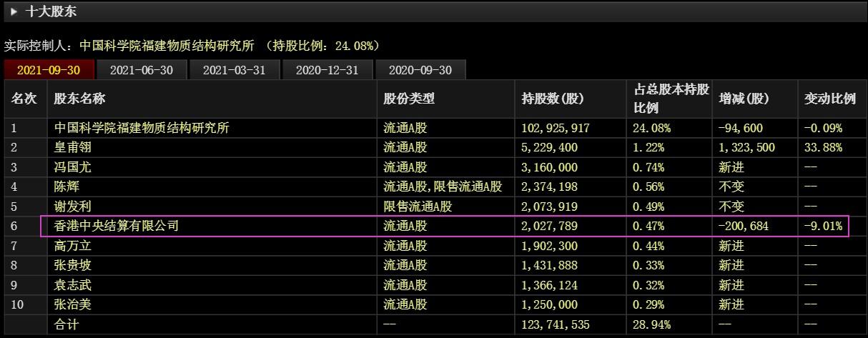This screenshot has height=338, width=868.
Task: Click the 合计 total row label
Action: (67, 324)
